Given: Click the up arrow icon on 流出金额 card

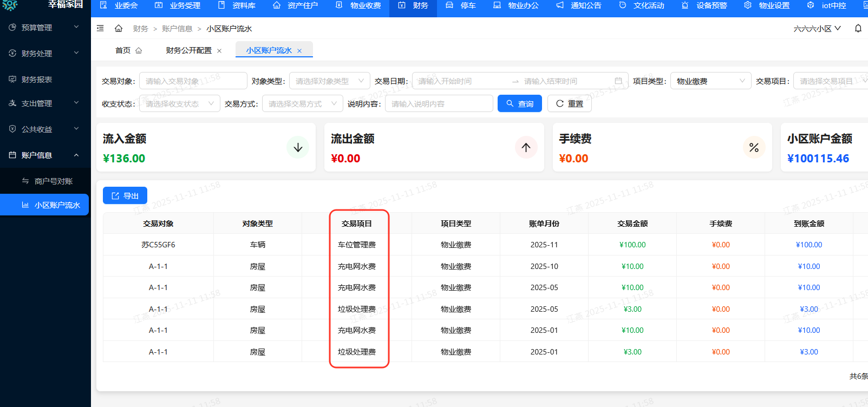Looking at the screenshot, I should [x=526, y=147].
